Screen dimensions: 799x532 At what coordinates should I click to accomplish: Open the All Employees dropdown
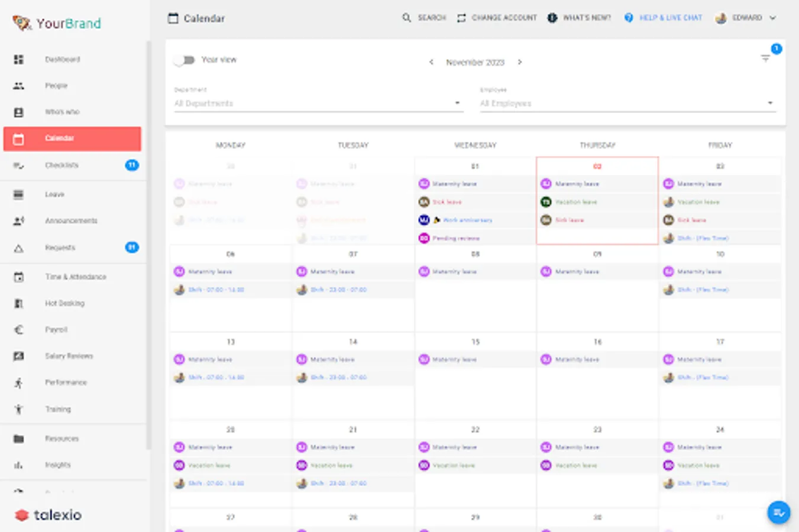(x=627, y=103)
